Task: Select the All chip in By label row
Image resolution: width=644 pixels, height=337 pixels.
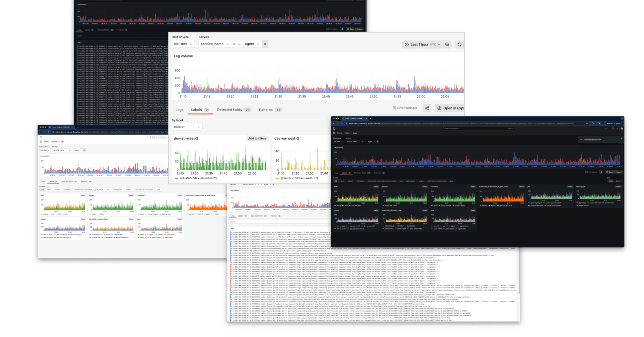Action: [336, 181]
